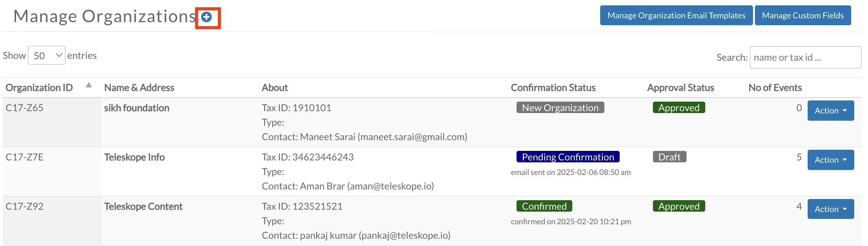Sort table by Approval Status column
Screen dimensions: 868x246
point(680,88)
